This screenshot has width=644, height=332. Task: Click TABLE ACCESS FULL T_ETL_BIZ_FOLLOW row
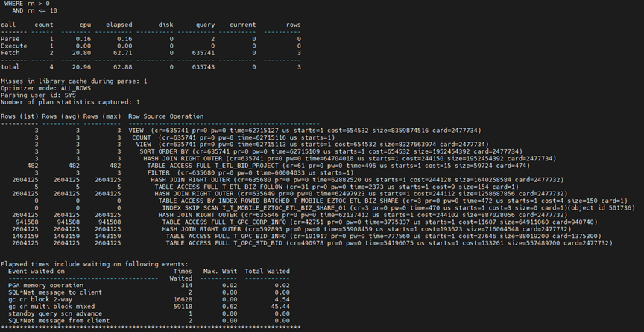point(337,187)
